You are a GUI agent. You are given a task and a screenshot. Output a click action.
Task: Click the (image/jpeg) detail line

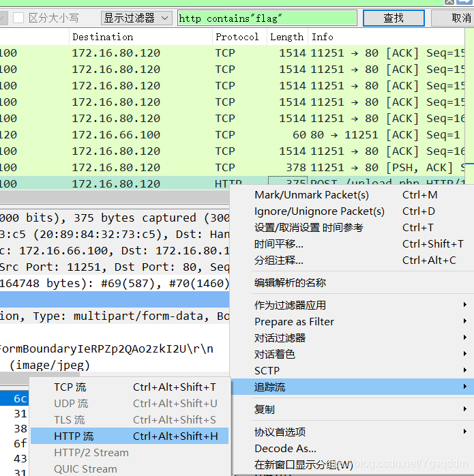(115, 366)
